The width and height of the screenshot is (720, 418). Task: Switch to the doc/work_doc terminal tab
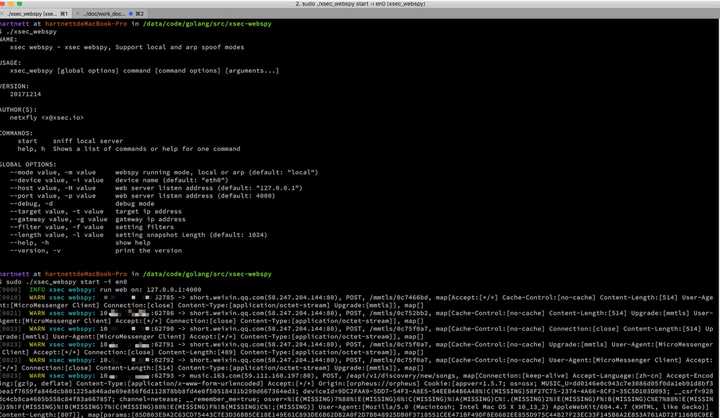[108, 14]
